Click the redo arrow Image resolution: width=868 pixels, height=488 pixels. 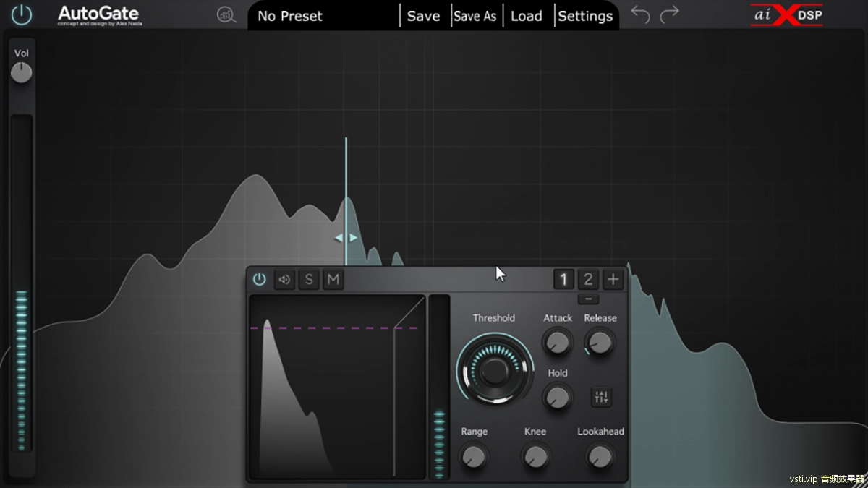coord(670,14)
